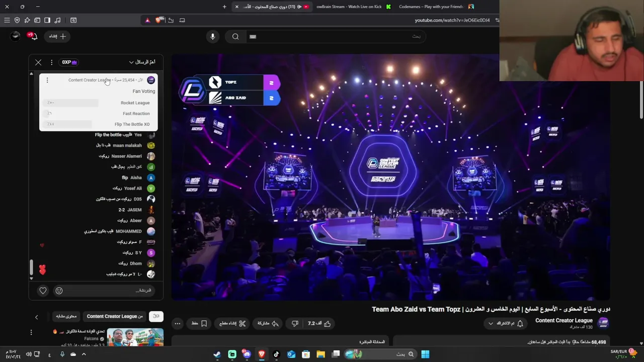The width and height of the screenshot is (644, 362).
Task: Dislike the video with thumbs down
Action: (295, 324)
